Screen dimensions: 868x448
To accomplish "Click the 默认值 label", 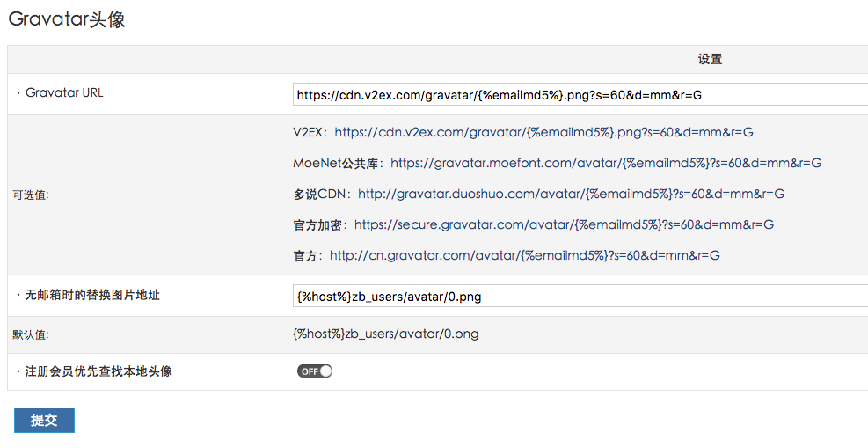I will (31, 335).
